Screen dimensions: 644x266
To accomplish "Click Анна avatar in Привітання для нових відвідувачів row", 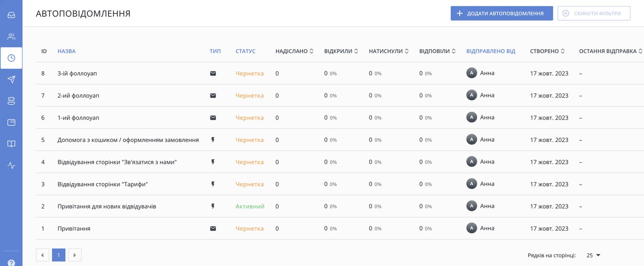I will 472,206.
